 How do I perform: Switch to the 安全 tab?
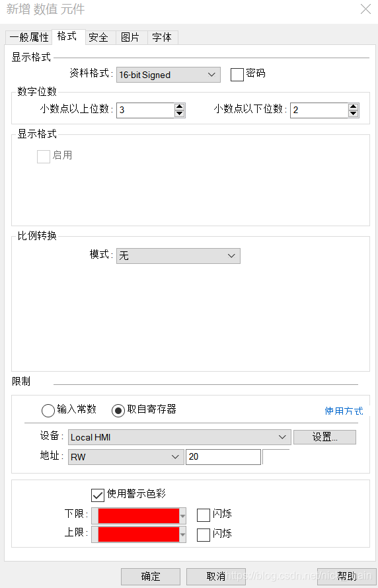pos(98,38)
